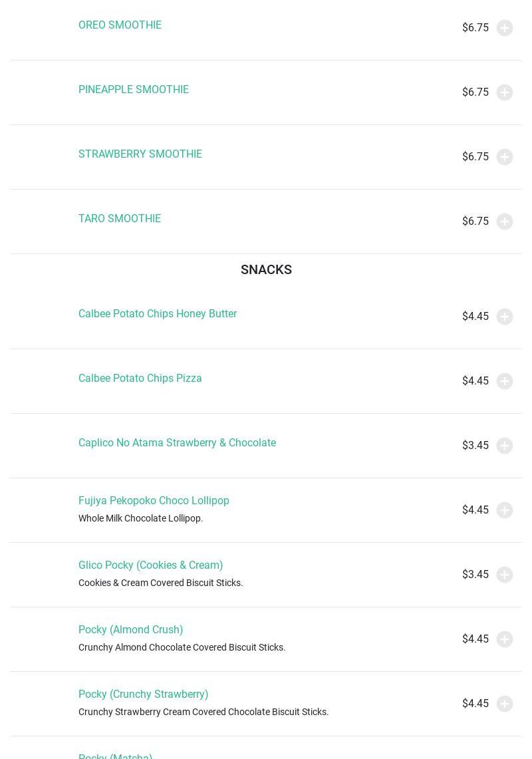Add Caplico No Atama via plus icon
This screenshot has height=759, width=532.
505,446
